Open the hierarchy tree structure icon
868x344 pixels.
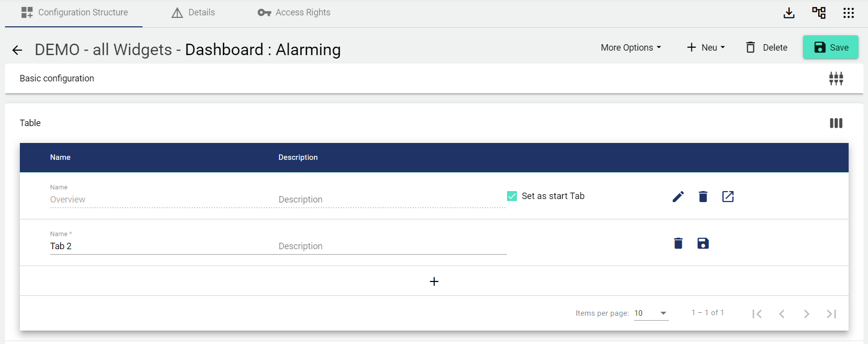click(818, 13)
